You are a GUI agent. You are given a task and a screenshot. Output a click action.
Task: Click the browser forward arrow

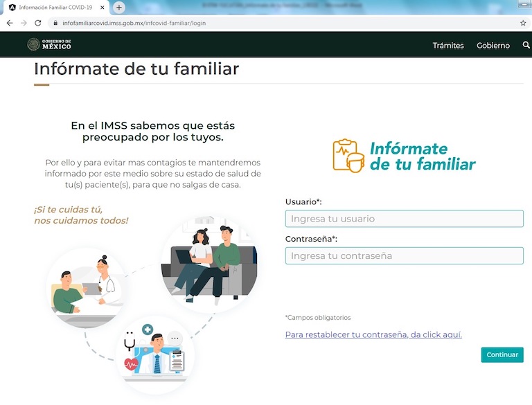pyautogui.click(x=24, y=23)
